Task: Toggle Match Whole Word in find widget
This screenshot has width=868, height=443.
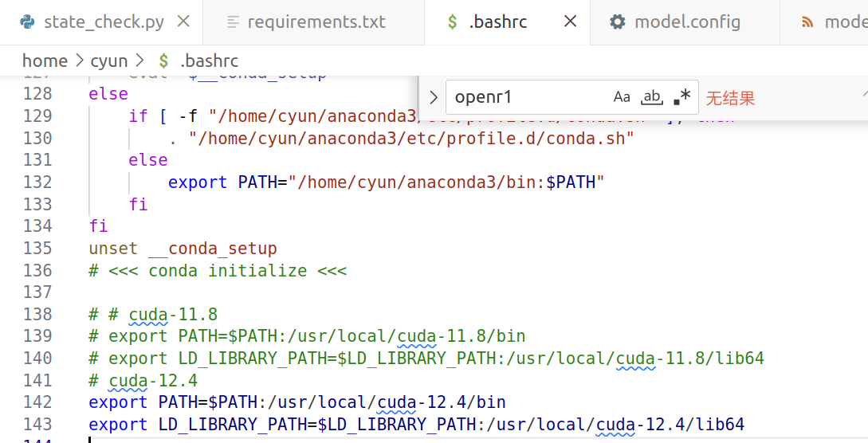Action: 652,97
